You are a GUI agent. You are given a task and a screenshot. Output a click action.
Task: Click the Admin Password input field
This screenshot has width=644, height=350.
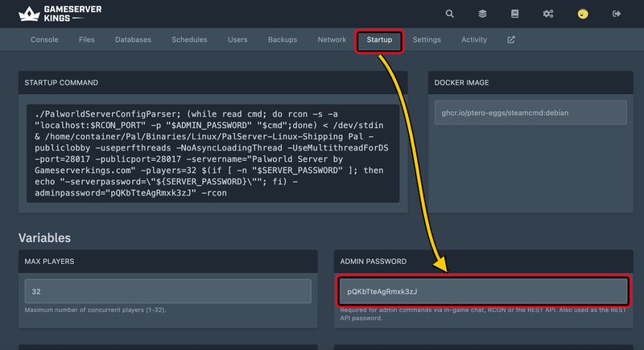point(483,291)
